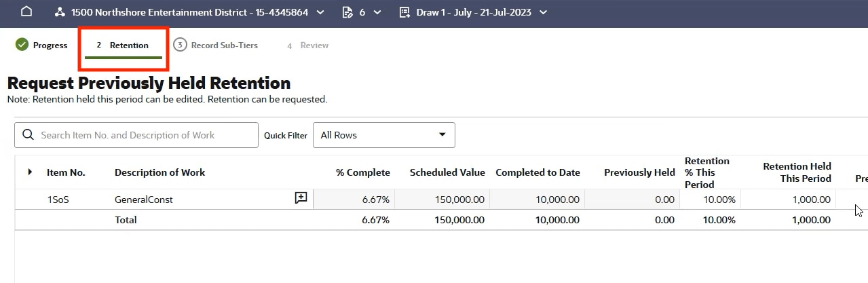The image size is (868, 283).
Task: Sort by Scheduled Value column header
Action: pos(447,172)
